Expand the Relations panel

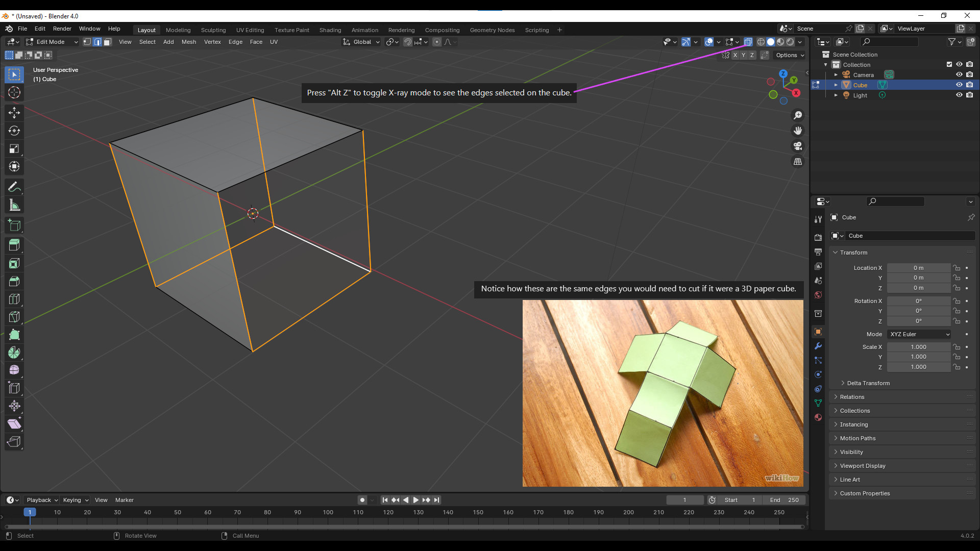click(x=852, y=397)
